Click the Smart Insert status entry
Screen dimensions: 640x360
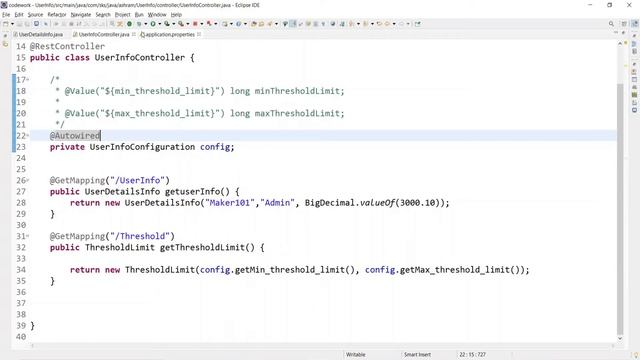417,355
